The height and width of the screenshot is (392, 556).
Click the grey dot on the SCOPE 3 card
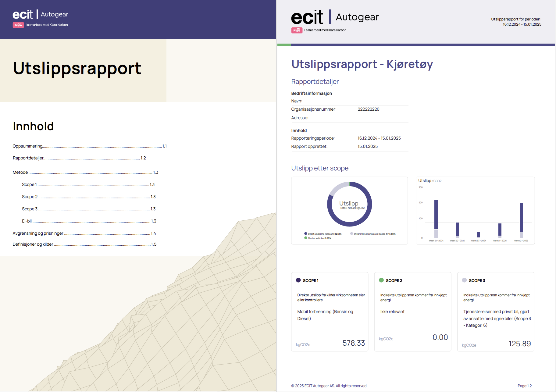pos(464,280)
